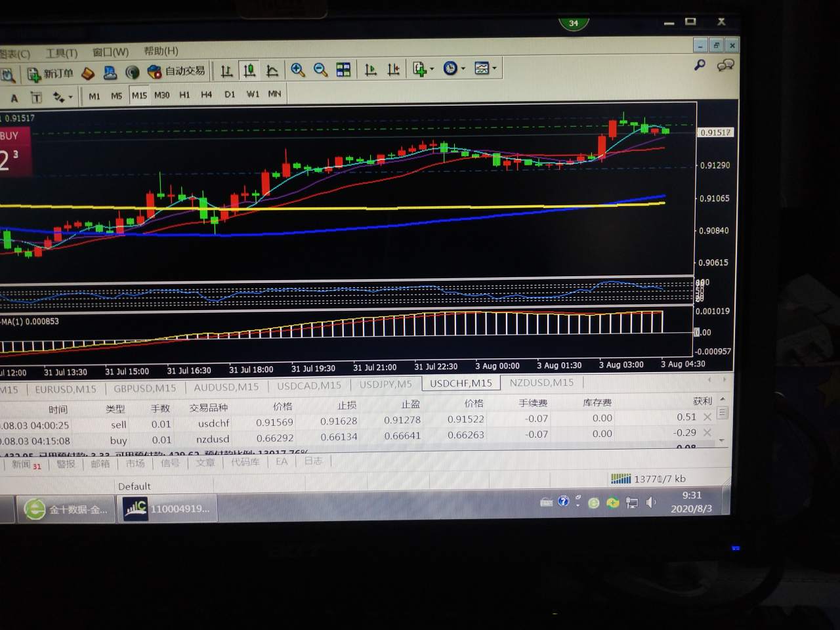Open the 帮助(H) Help menu
Image resolution: width=840 pixels, height=630 pixels.
click(x=161, y=51)
